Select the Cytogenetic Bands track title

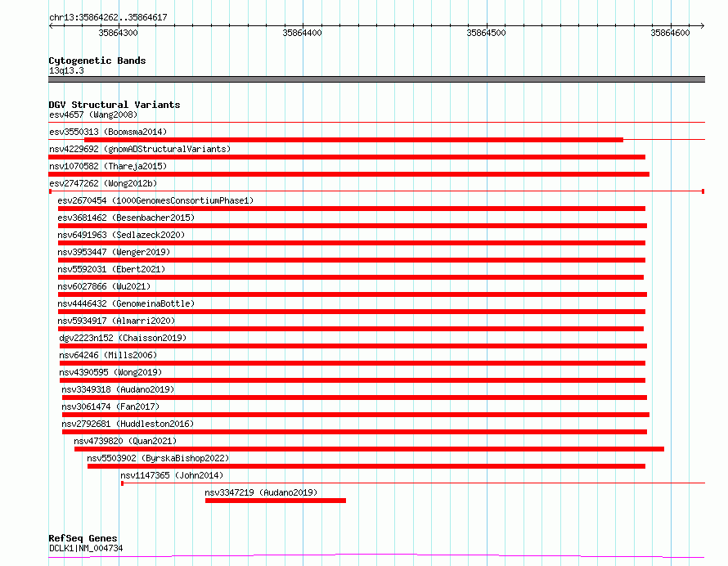(97, 61)
